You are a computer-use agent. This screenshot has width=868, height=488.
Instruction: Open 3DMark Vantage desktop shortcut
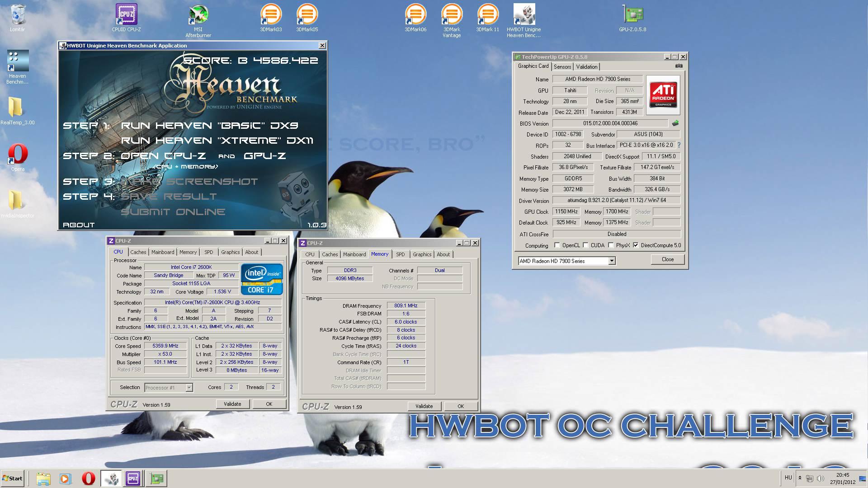[452, 21]
